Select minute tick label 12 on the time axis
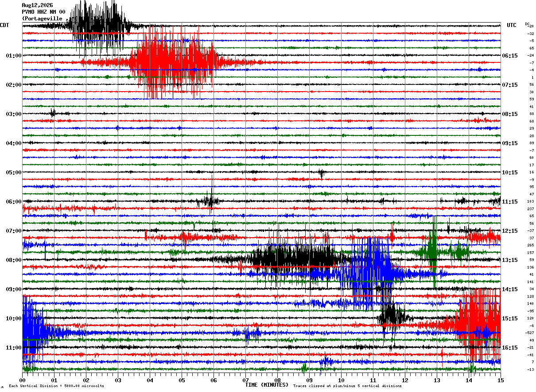The image size is (536, 392). pos(405,380)
